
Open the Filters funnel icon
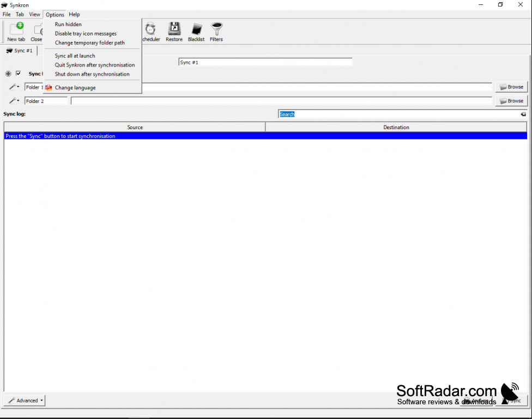pos(216,32)
